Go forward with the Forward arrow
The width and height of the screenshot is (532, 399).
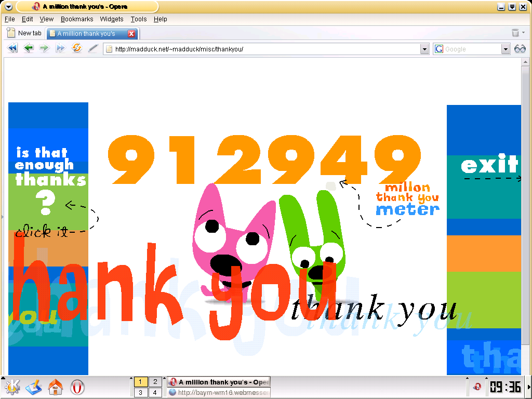[x=44, y=48]
